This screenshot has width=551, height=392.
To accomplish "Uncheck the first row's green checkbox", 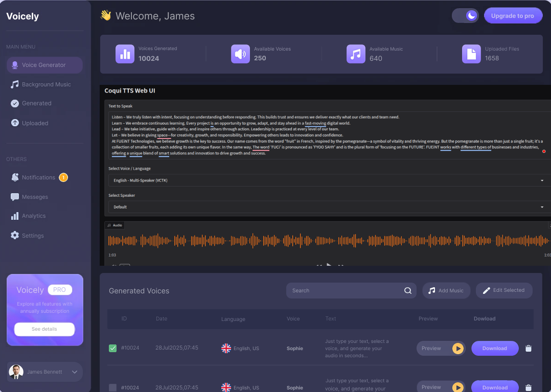I will 113,349.
